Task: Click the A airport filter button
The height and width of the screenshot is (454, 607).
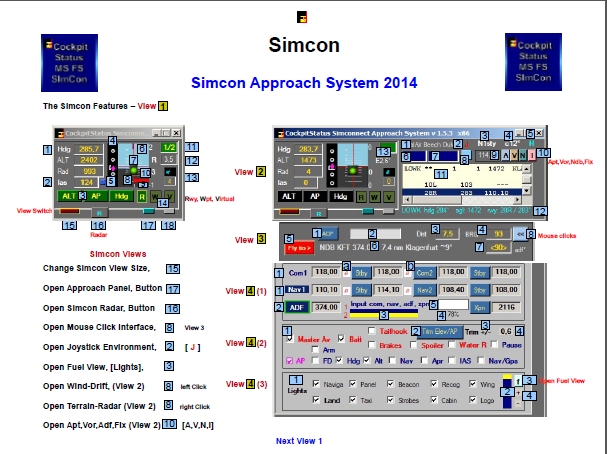Action: click(x=506, y=155)
